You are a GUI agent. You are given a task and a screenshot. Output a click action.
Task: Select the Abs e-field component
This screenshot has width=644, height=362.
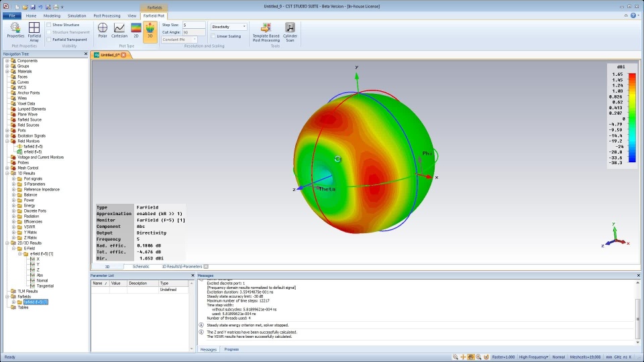(x=40, y=276)
